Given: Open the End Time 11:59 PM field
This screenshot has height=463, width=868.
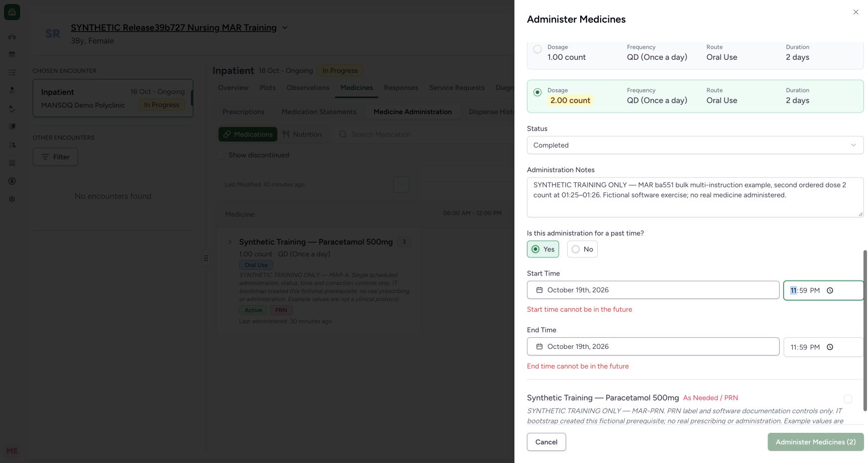Looking at the screenshot, I should point(823,347).
